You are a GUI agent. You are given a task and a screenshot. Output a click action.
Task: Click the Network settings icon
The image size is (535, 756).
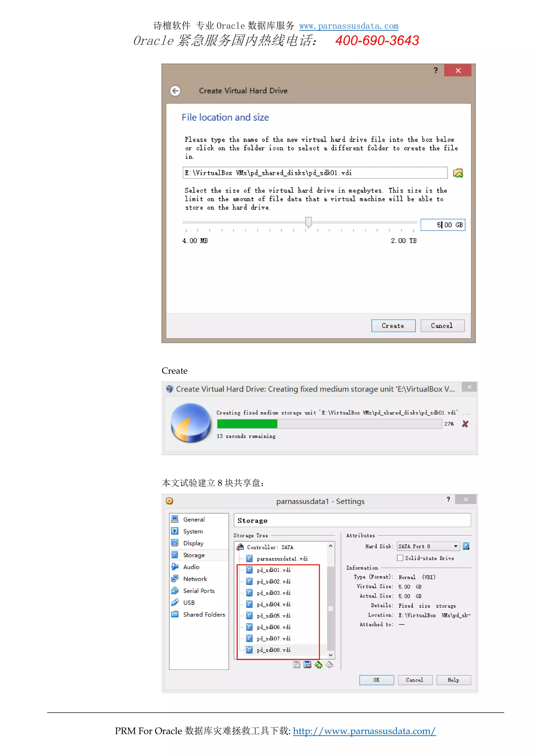click(x=175, y=578)
